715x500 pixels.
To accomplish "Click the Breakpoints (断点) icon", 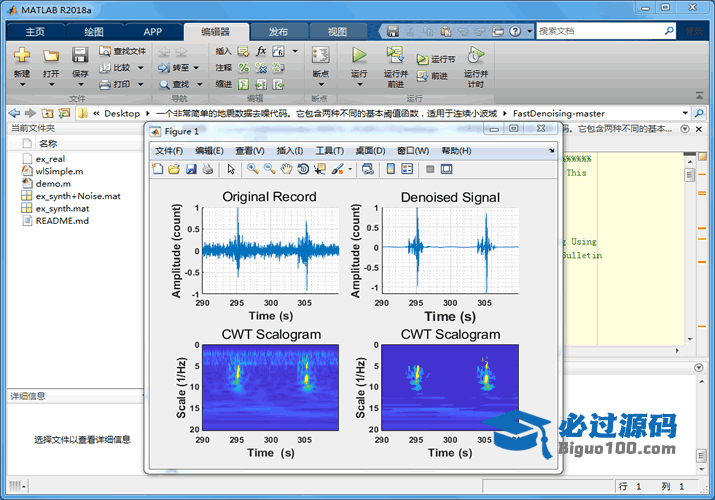I will (321, 55).
